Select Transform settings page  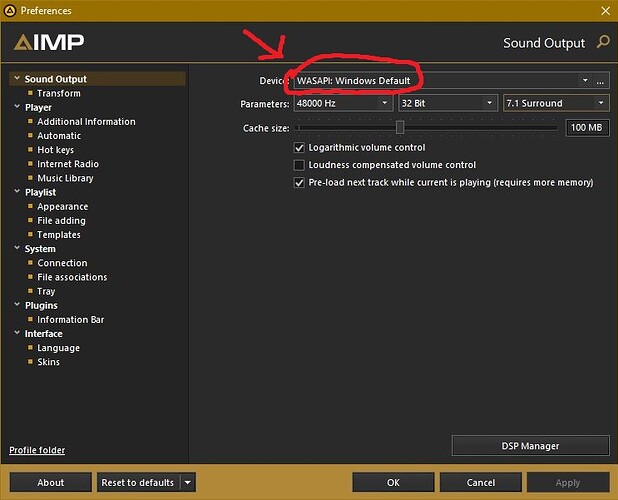point(59,93)
